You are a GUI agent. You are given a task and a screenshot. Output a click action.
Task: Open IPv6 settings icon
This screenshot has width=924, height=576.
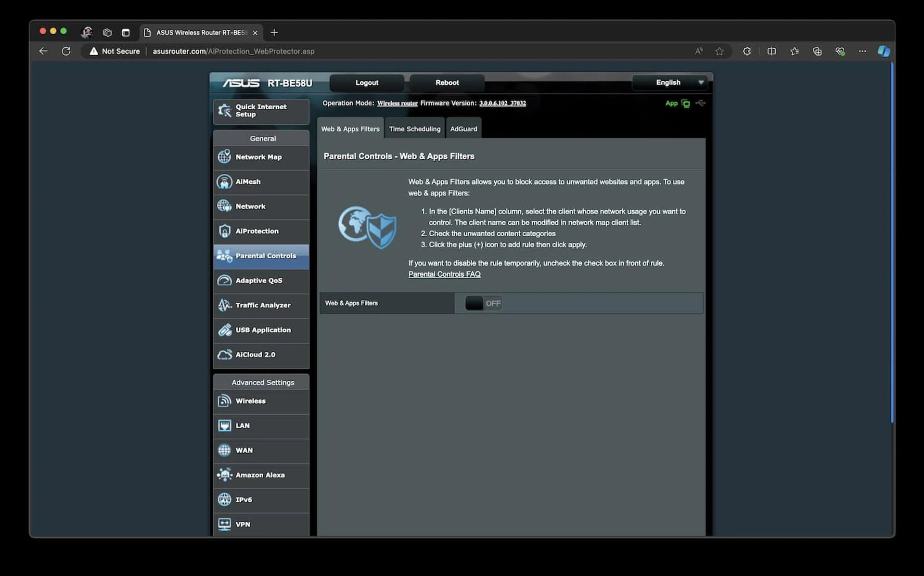pos(224,499)
